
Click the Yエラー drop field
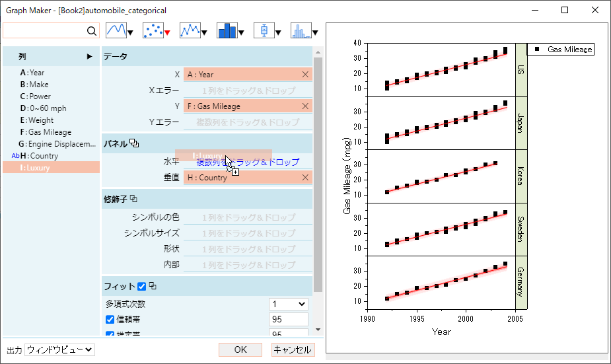pos(248,122)
